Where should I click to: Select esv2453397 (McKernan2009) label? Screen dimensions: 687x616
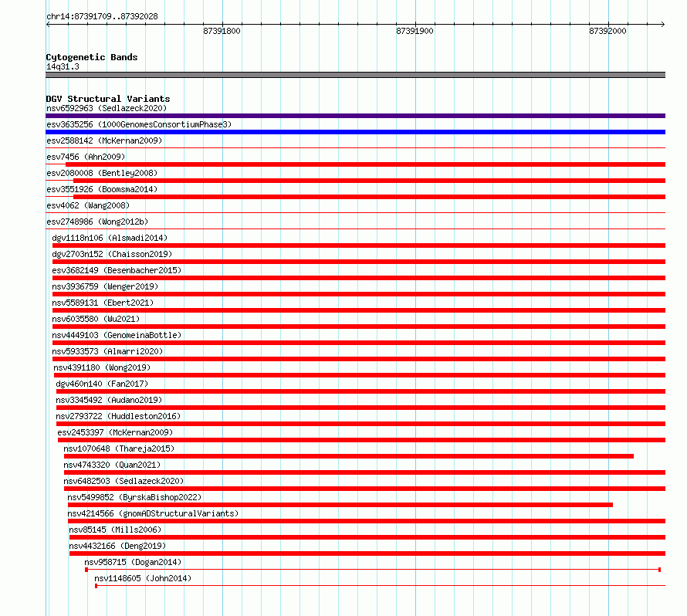tap(115, 432)
